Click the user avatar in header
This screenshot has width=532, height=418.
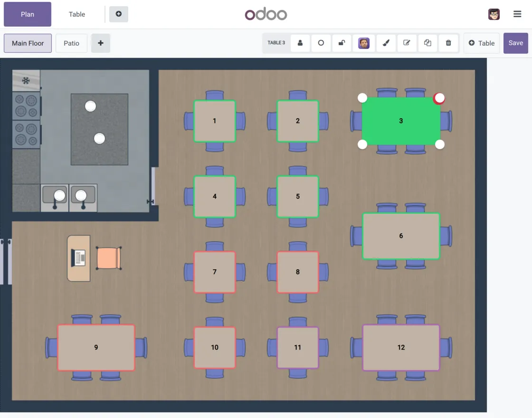coord(494,14)
